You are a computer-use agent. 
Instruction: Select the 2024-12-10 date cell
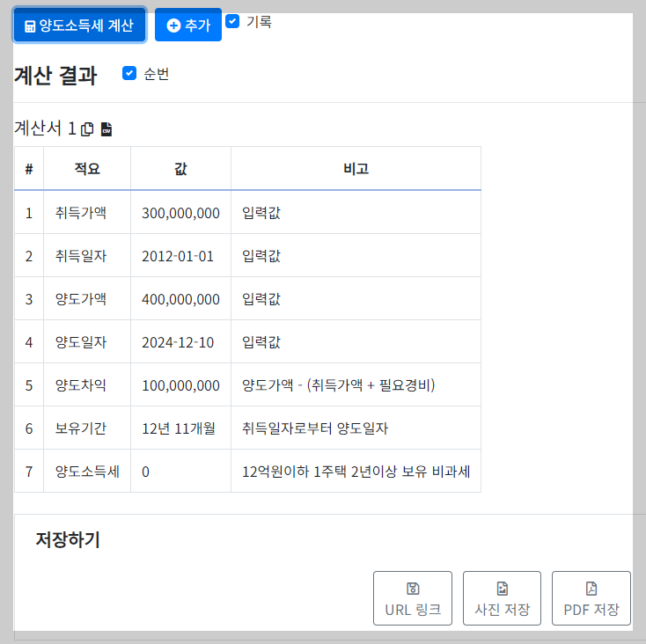[x=180, y=341]
